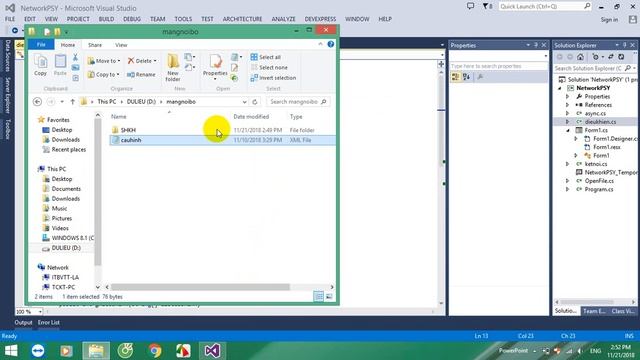
Task: Open the Explorer File tab
Action: click(41, 44)
